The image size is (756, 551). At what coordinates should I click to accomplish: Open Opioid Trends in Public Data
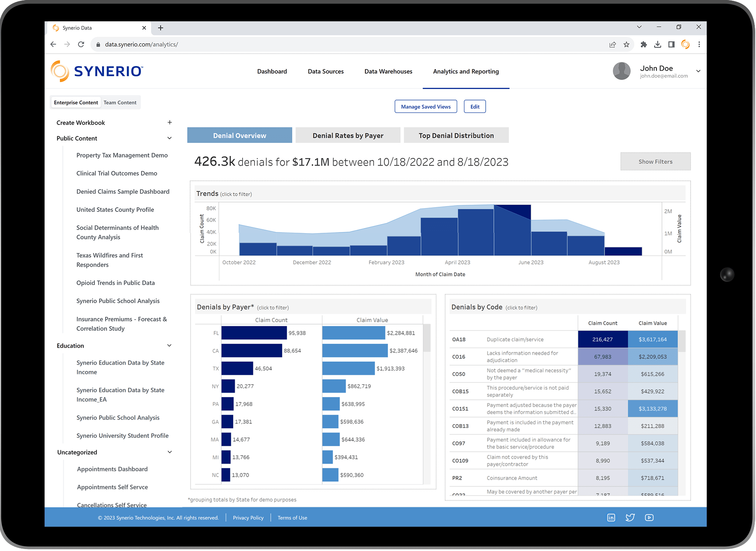point(115,283)
